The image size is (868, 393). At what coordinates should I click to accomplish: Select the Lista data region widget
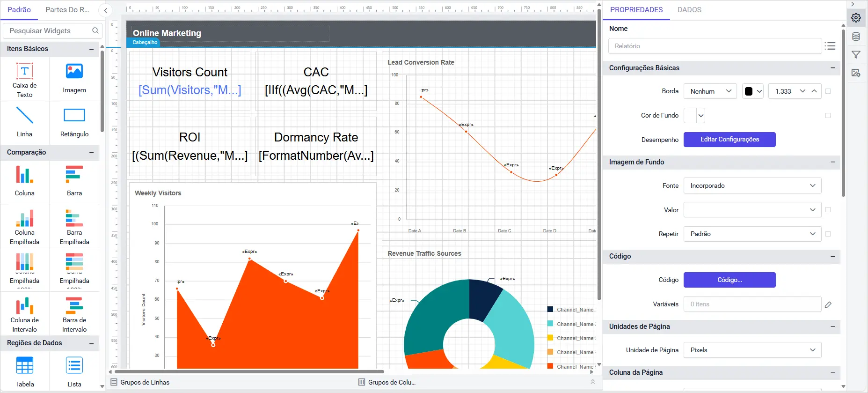point(74,372)
